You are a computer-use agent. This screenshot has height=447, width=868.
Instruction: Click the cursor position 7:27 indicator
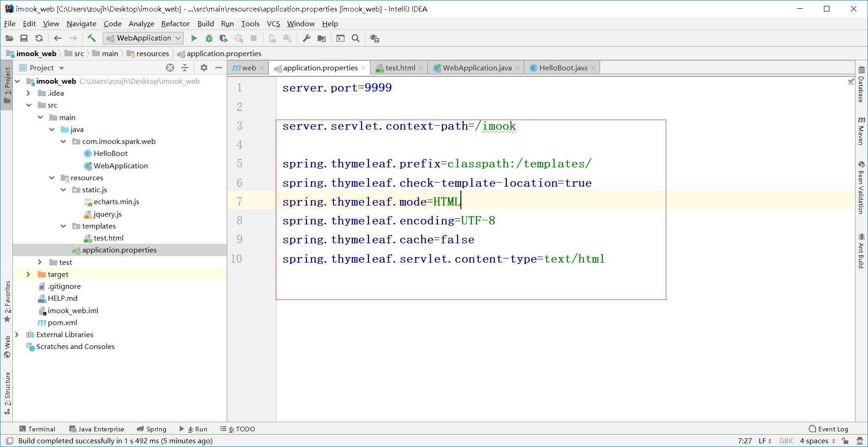click(x=745, y=441)
